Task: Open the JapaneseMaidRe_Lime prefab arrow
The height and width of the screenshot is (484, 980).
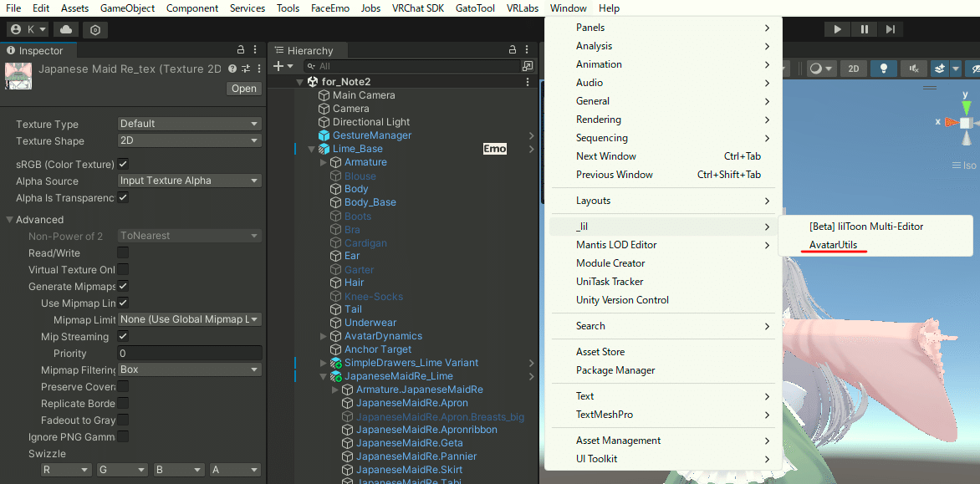Action: (x=531, y=376)
